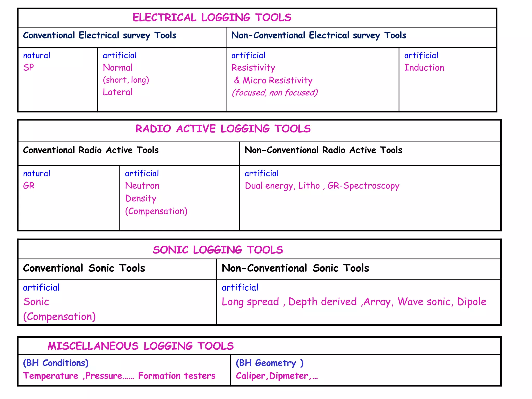Viewport: 532px width, 399px height.
Task: Click the Lateral tool entry
Action: click(x=118, y=92)
